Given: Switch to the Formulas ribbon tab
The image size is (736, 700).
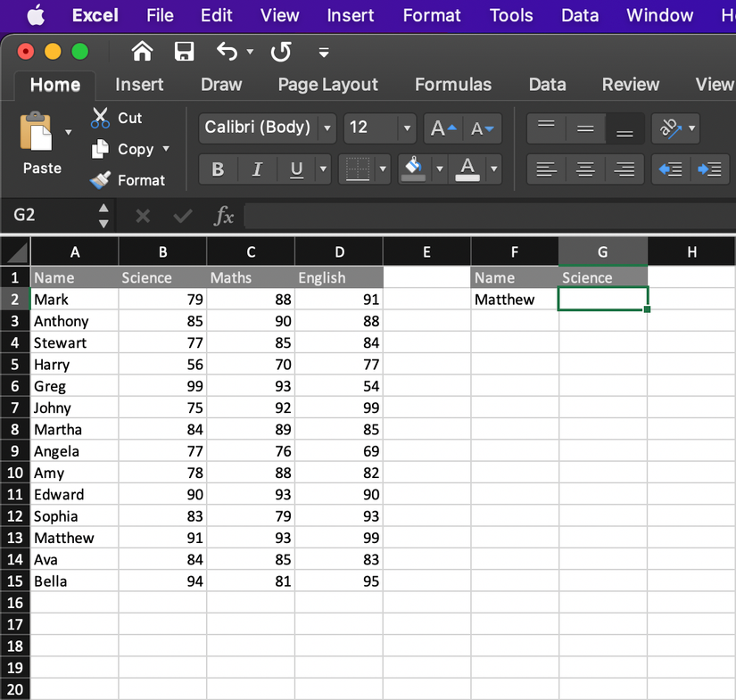Looking at the screenshot, I should (x=453, y=85).
